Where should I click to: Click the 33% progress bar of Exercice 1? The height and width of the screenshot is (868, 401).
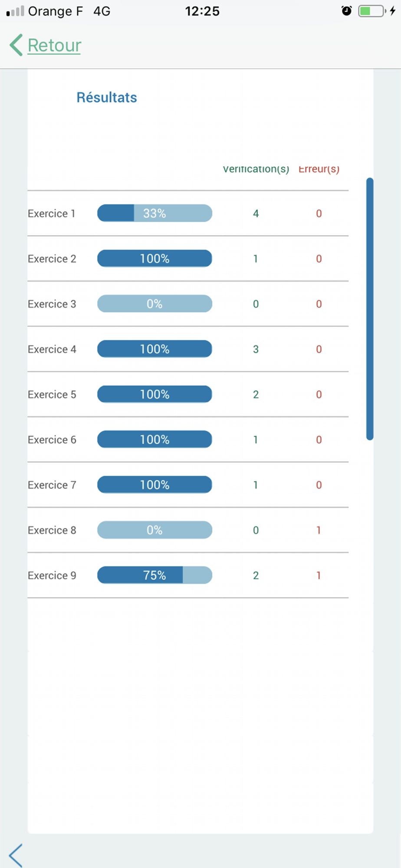pyautogui.click(x=154, y=213)
